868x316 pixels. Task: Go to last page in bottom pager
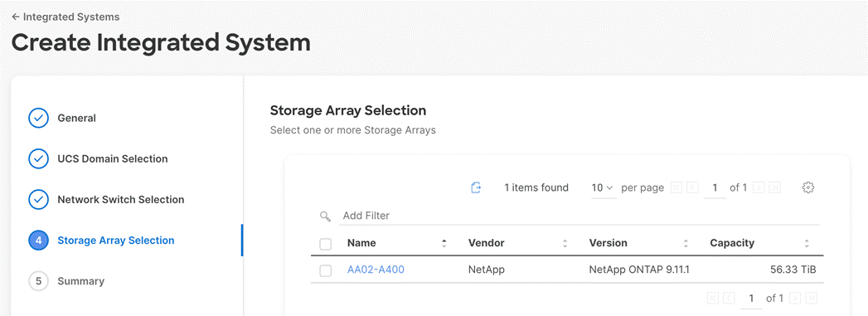tap(811, 299)
